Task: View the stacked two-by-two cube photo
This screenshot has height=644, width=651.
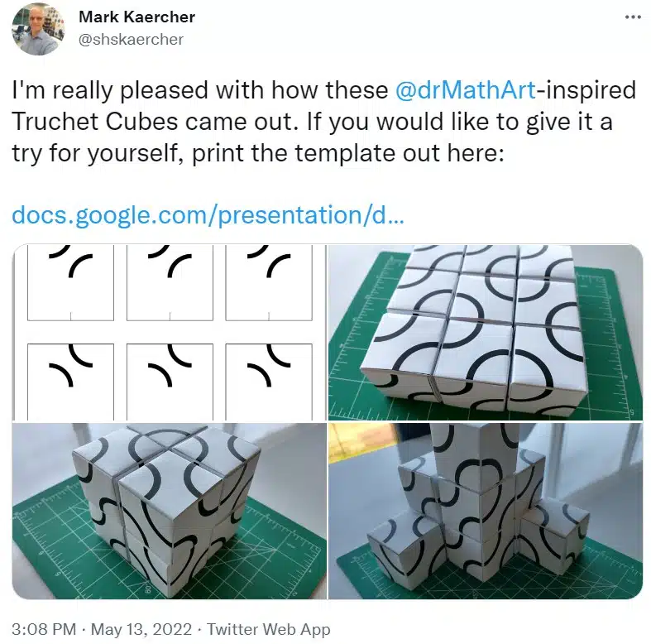Action: pyautogui.click(x=170, y=511)
